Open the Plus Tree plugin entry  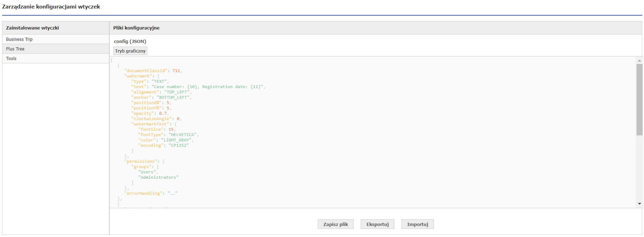15,49
